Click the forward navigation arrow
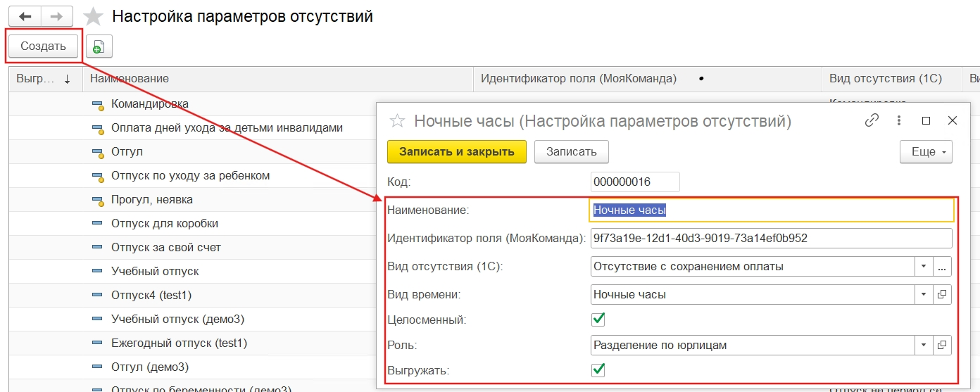980x392 pixels. point(57,16)
